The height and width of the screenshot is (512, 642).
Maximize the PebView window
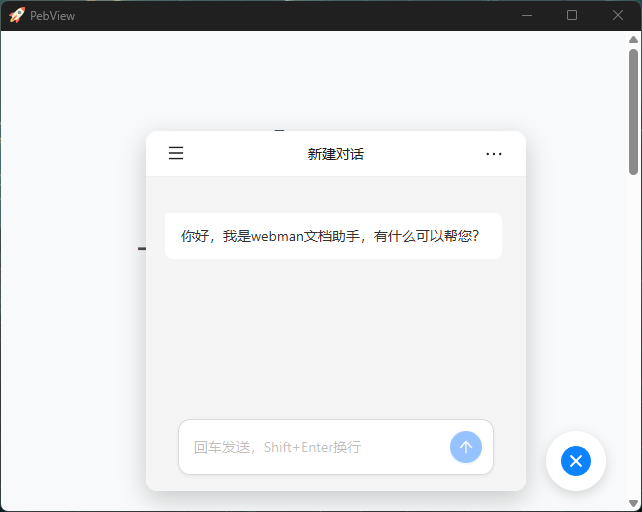[x=572, y=15]
